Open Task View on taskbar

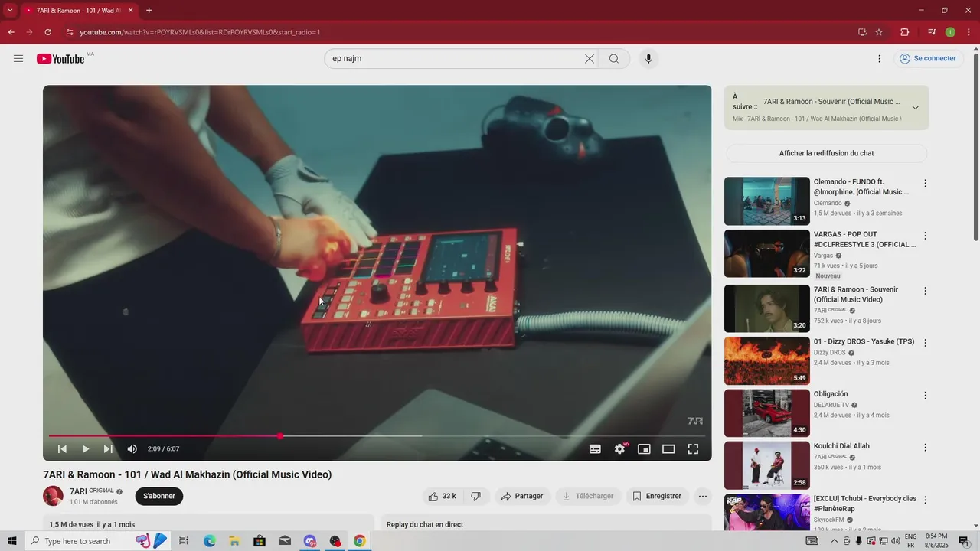(184, 541)
